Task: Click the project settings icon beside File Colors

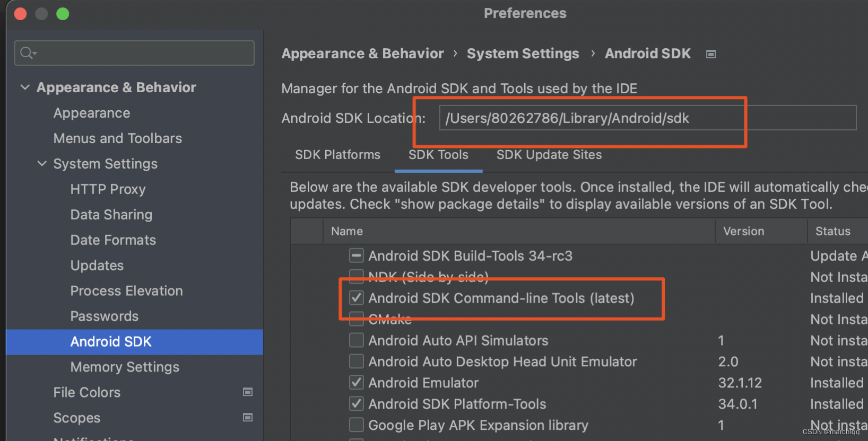Action: (248, 392)
